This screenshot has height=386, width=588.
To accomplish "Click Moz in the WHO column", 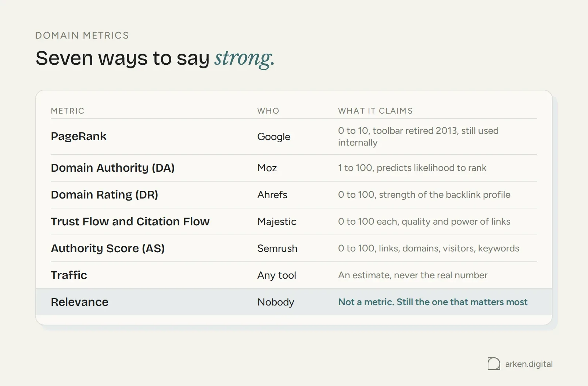I will (267, 168).
